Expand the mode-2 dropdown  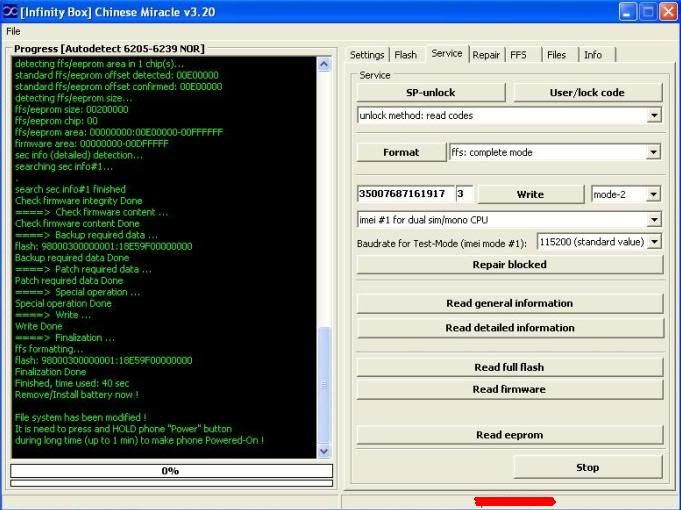(x=653, y=195)
